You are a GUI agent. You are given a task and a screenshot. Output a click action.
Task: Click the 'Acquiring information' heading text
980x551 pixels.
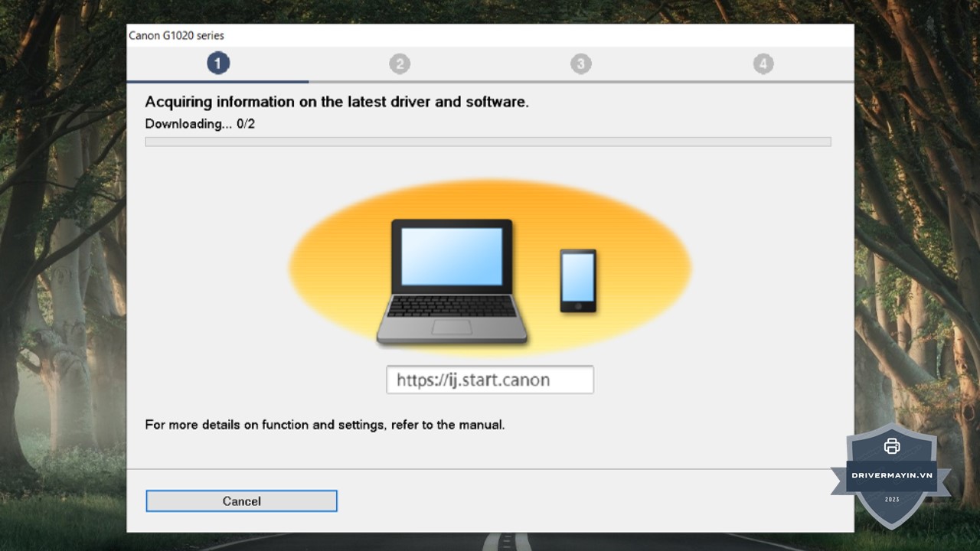point(337,102)
